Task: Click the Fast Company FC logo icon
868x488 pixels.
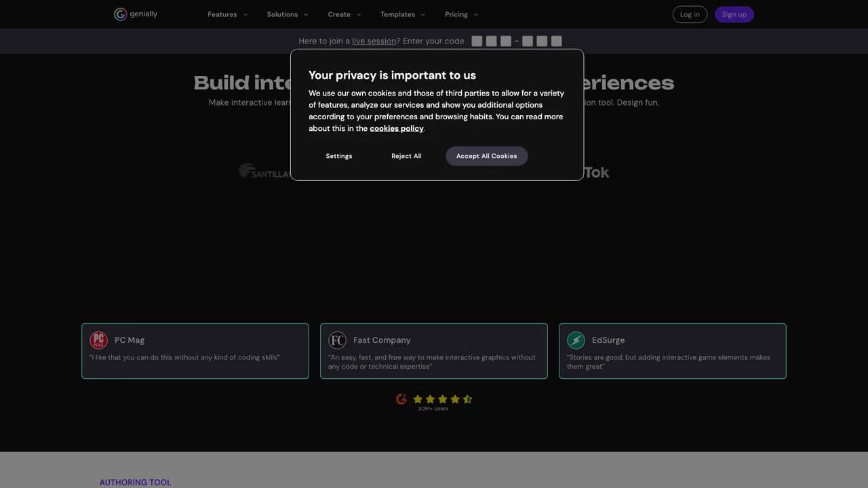Action: pos(337,340)
